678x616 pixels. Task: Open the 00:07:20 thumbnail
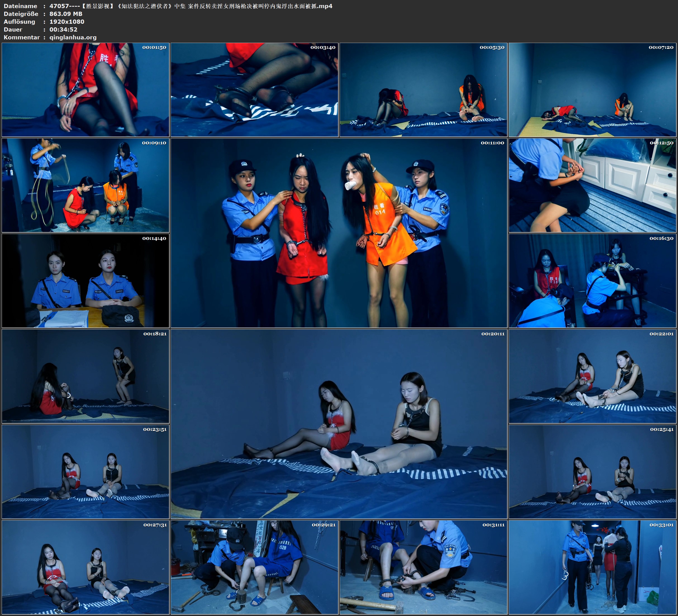pyautogui.click(x=592, y=90)
